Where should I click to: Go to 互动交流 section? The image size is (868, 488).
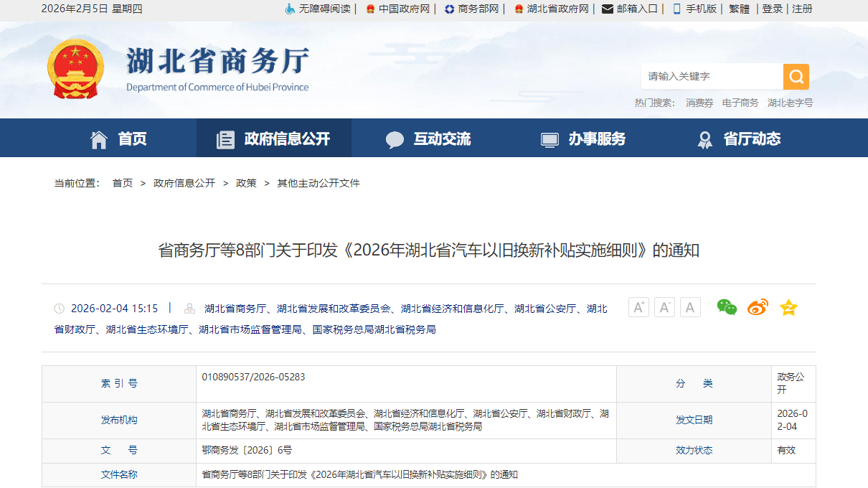click(x=428, y=139)
